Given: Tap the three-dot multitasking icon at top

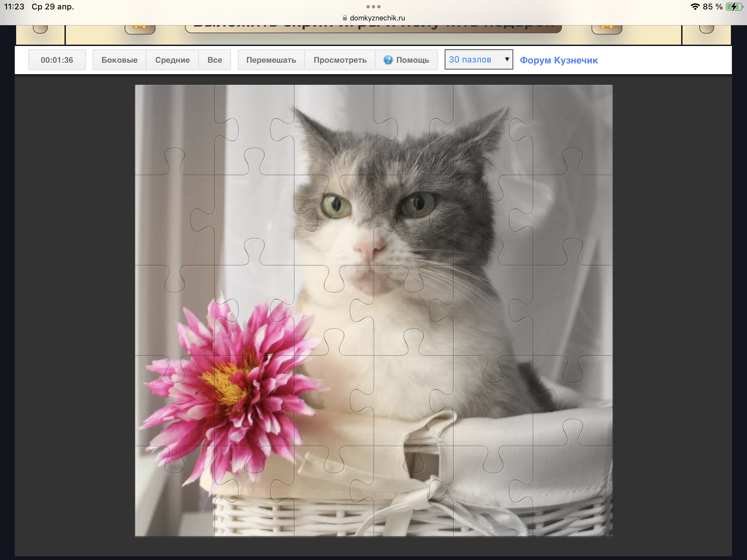Looking at the screenshot, I should 373,7.
